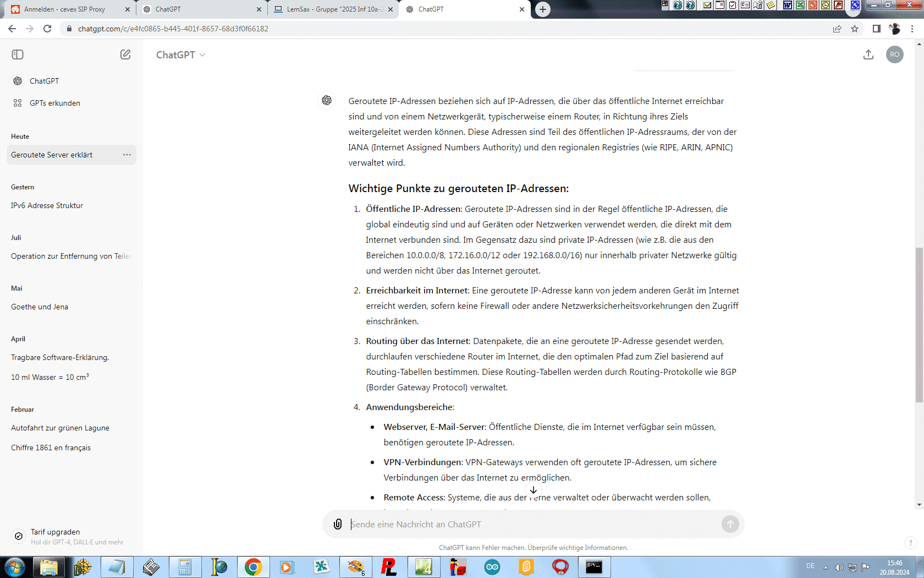Screen dimensions: 924x578
Task: Open the Autofahrt zur grünen Lagune chat
Action: 71,428
